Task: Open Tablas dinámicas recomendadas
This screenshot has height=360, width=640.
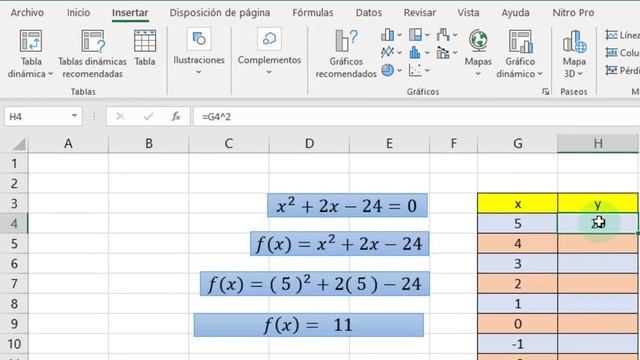Action: 92,53
